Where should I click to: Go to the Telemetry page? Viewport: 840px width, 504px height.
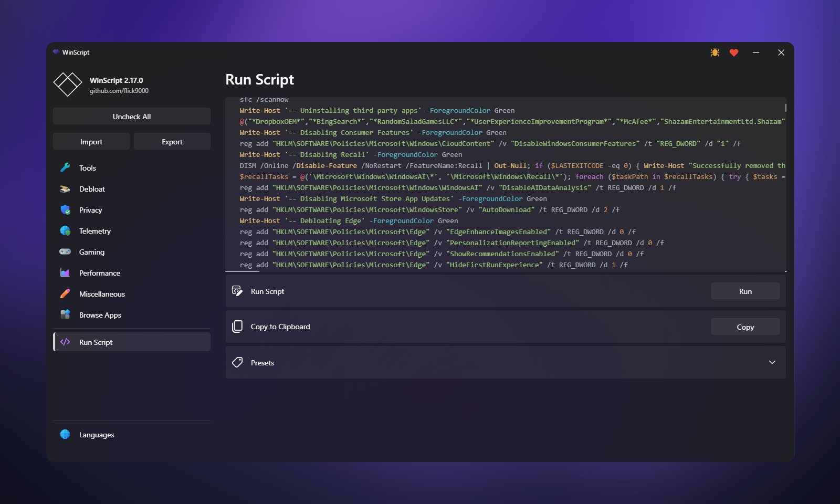coord(132,231)
